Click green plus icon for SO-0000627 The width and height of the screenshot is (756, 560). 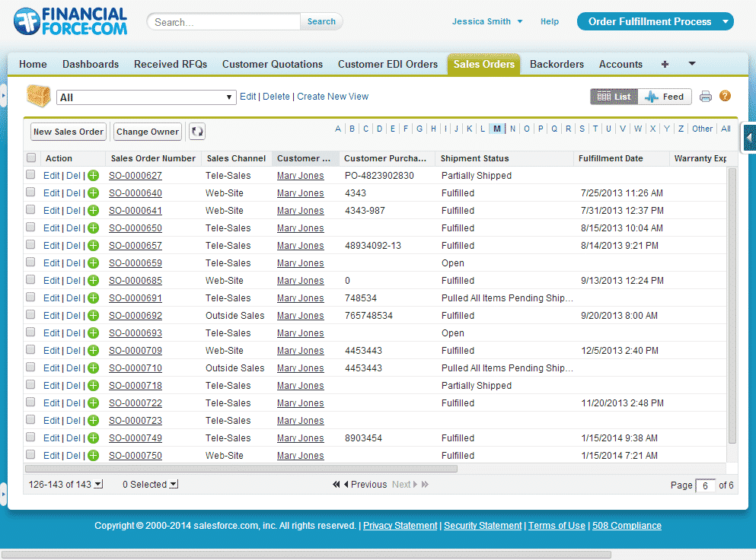(94, 176)
